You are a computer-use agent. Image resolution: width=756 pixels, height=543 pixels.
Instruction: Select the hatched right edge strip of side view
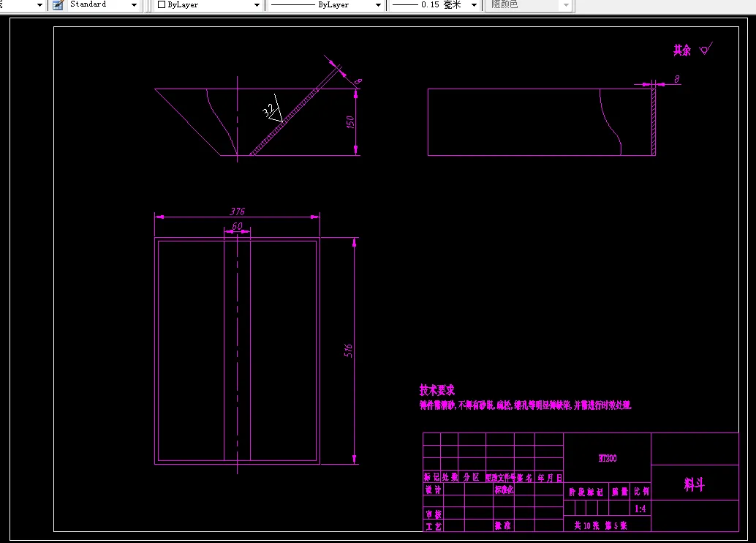pyautogui.click(x=654, y=122)
